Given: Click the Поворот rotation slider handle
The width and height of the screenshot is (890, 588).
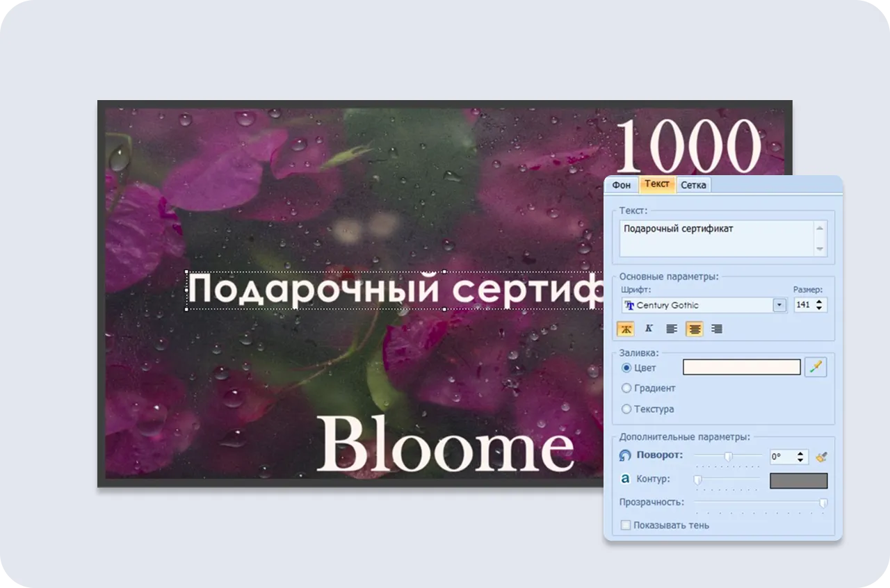Looking at the screenshot, I should click(728, 456).
